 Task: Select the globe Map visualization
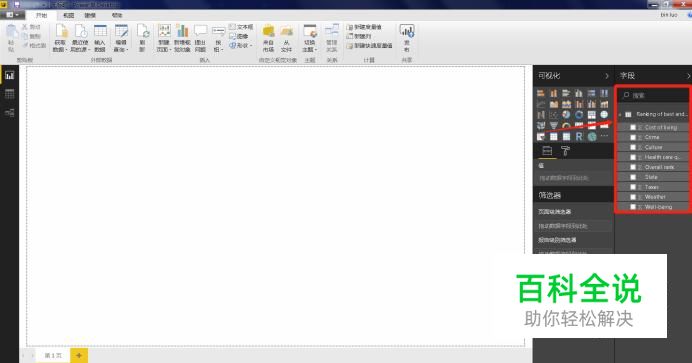coord(604,115)
